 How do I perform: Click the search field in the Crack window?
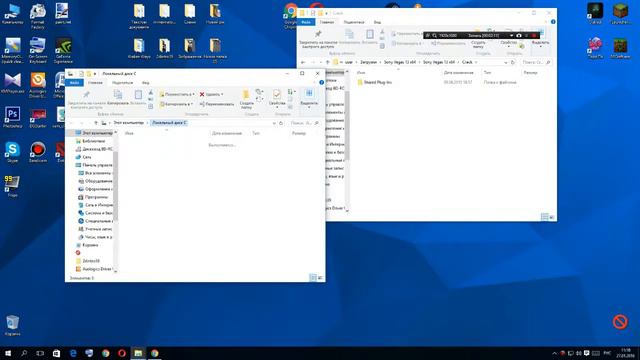tap(536, 62)
